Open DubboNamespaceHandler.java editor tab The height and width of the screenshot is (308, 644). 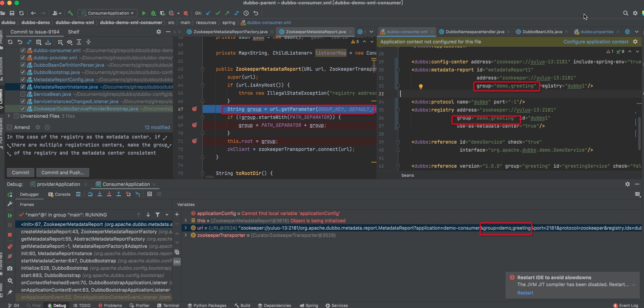[x=475, y=32]
